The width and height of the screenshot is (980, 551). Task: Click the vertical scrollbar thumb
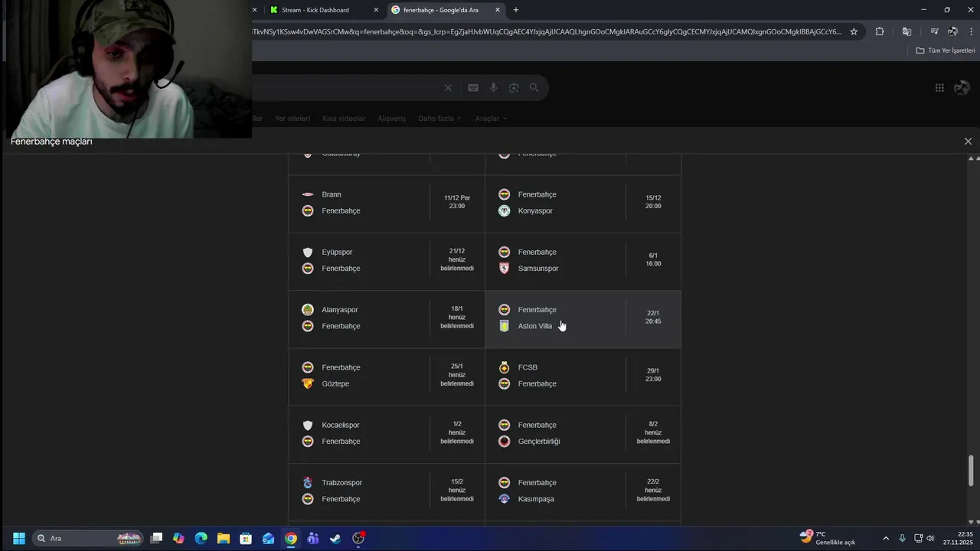click(x=972, y=471)
